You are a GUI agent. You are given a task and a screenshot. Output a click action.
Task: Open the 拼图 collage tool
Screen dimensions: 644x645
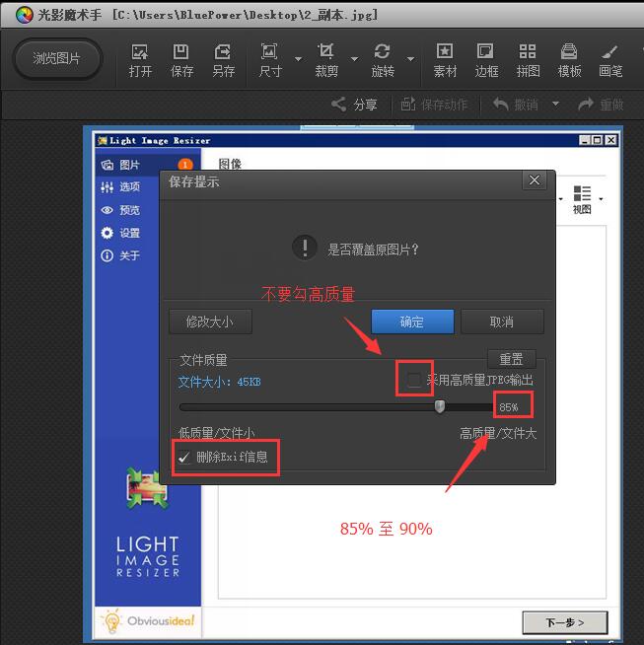click(528, 61)
